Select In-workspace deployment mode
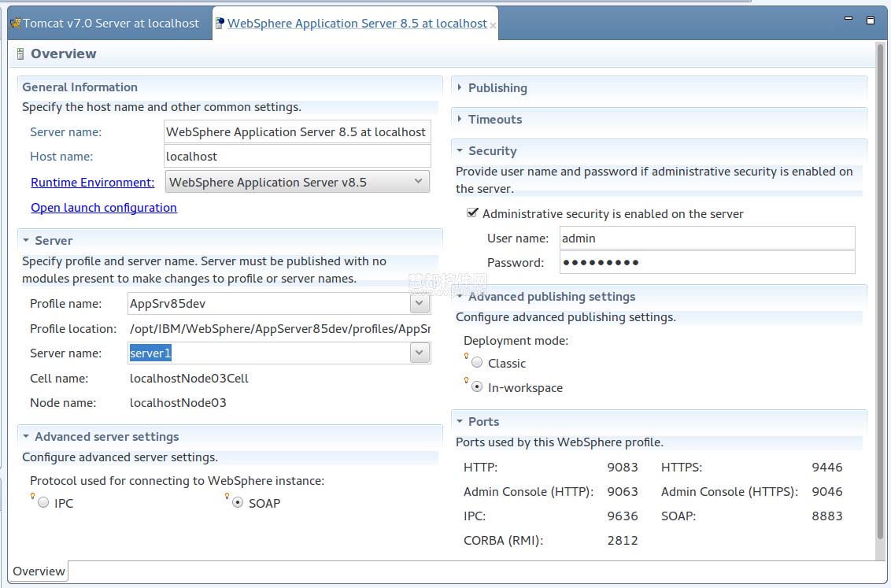 [477, 387]
